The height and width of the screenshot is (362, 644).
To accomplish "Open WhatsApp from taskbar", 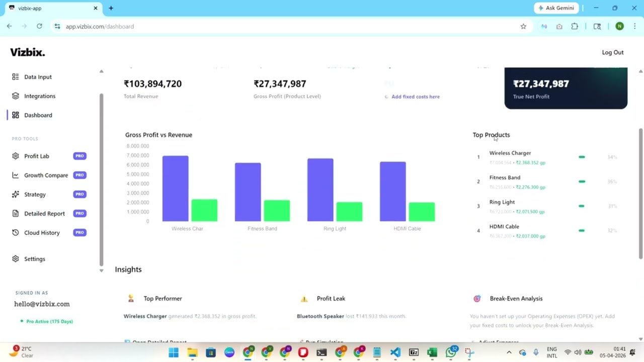I will coord(451,352).
